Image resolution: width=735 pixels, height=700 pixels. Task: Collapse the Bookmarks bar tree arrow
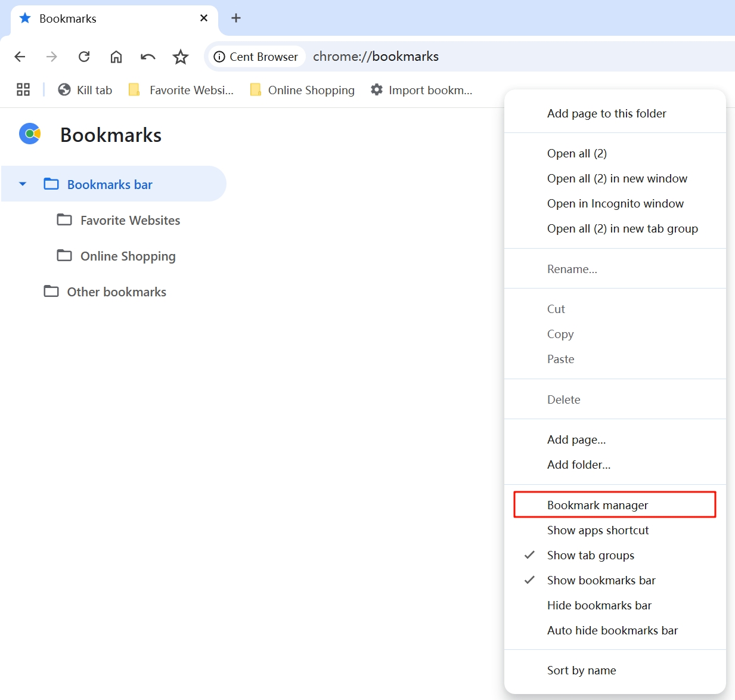pos(23,184)
